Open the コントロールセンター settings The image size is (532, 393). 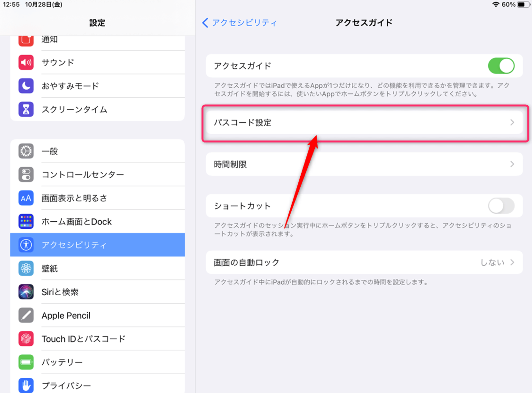point(97,174)
